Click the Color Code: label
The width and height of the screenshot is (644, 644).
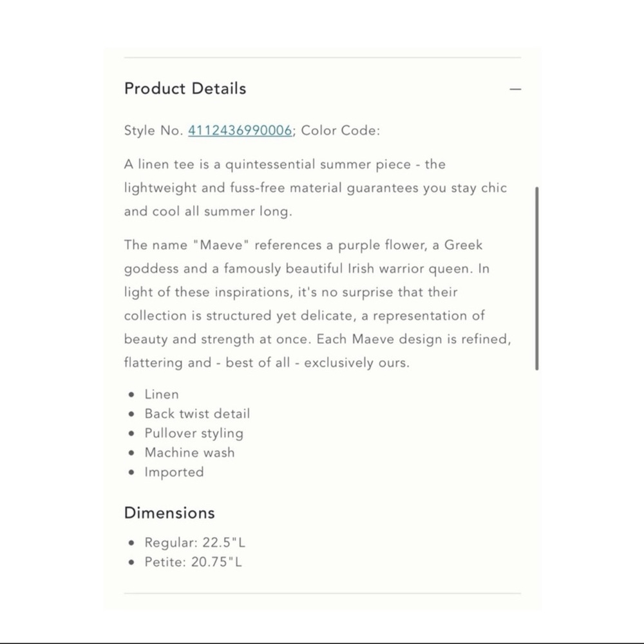(341, 131)
